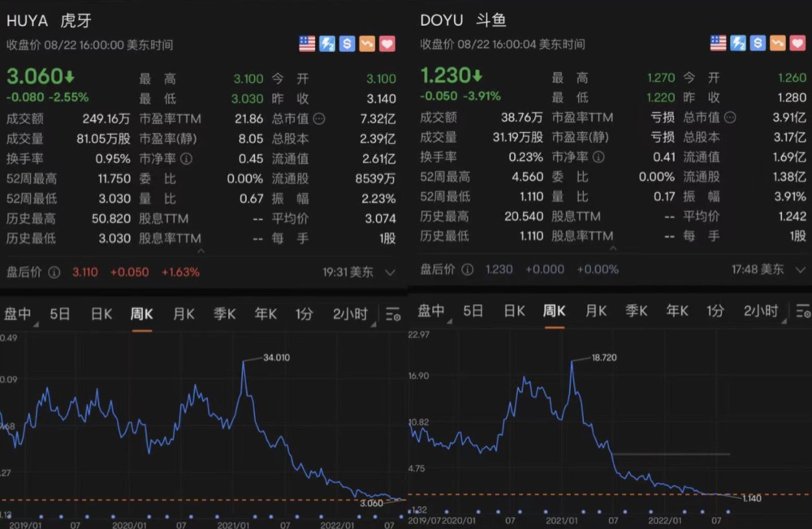
Task: Open chart settings icon in HUYA tab bar
Action: (393, 314)
